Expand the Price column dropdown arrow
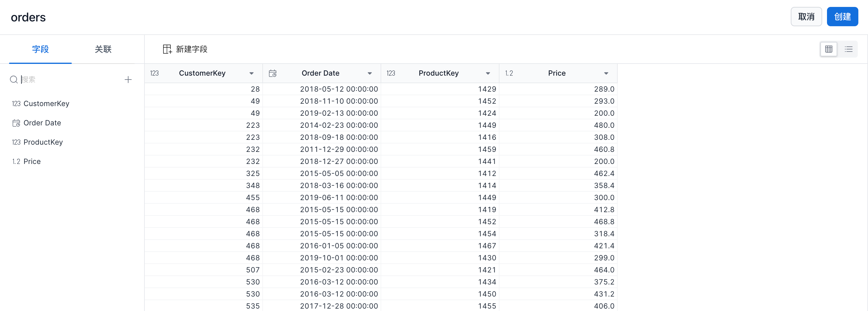 pyautogui.click(x=606, y=73)
